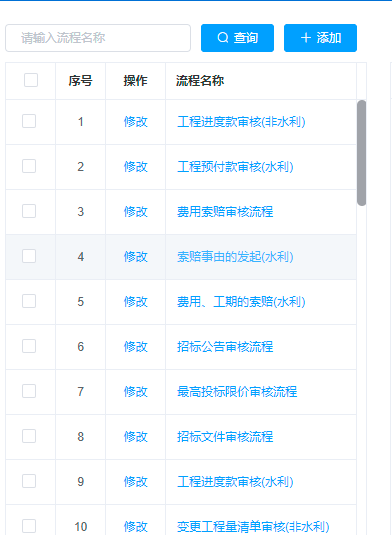Tick the checkbox for row 7

coord(29,391)
